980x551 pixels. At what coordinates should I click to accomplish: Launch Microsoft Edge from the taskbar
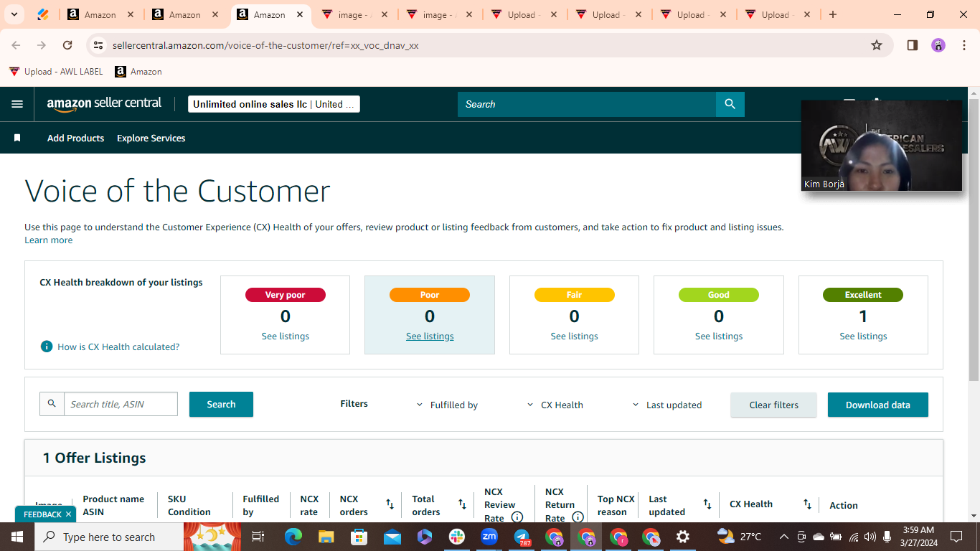tap(293, 537)
